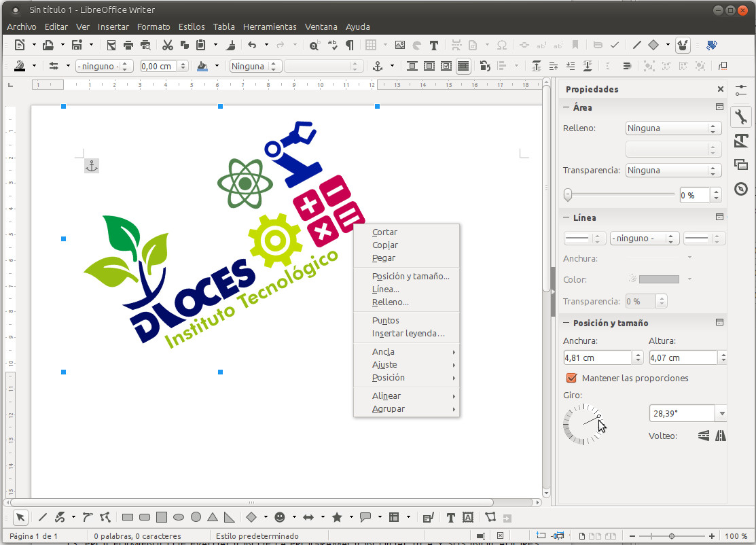
Task: Select the ellipse shape tool
Action: (x=179, y=518)
